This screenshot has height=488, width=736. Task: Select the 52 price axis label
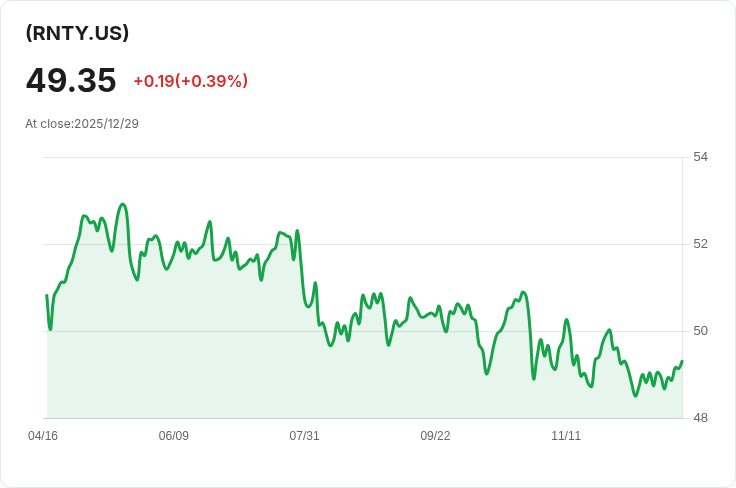(x=700, y=244)
